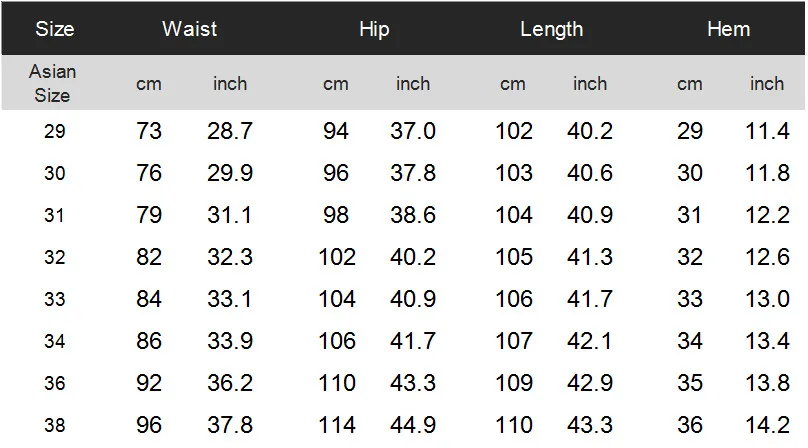Select size 36 row label
Viewport: 808px width, 448px height.
(x=54, y=383)
